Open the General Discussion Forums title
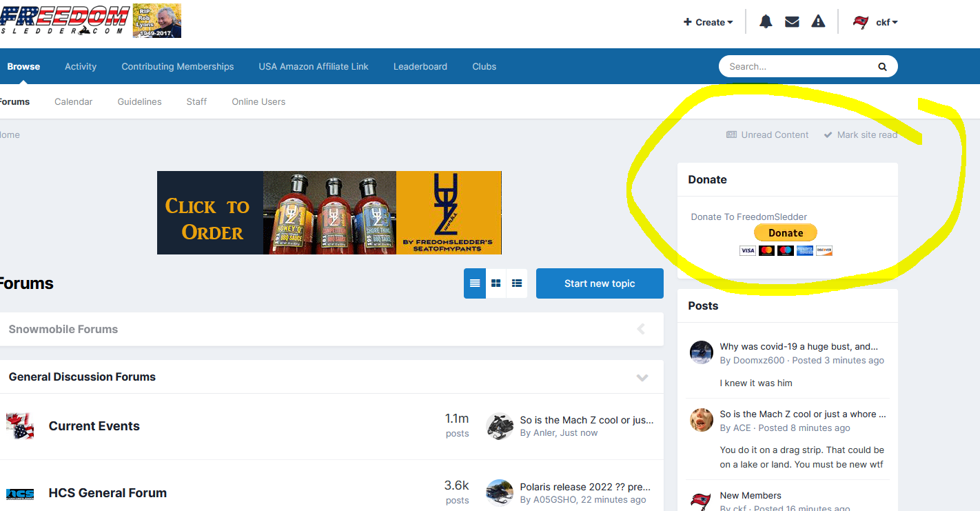Screen dimensions: 980x511 click(x=82, y=377)
